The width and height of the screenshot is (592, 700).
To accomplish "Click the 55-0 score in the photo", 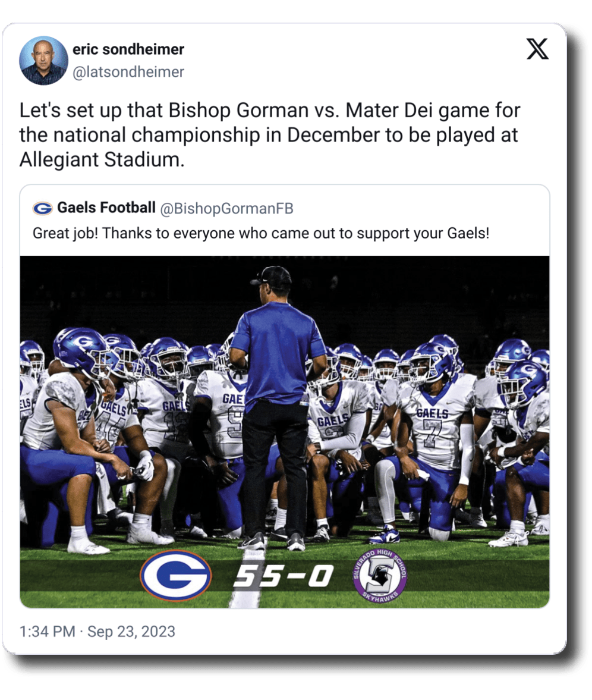I will (x=282, y=576).
